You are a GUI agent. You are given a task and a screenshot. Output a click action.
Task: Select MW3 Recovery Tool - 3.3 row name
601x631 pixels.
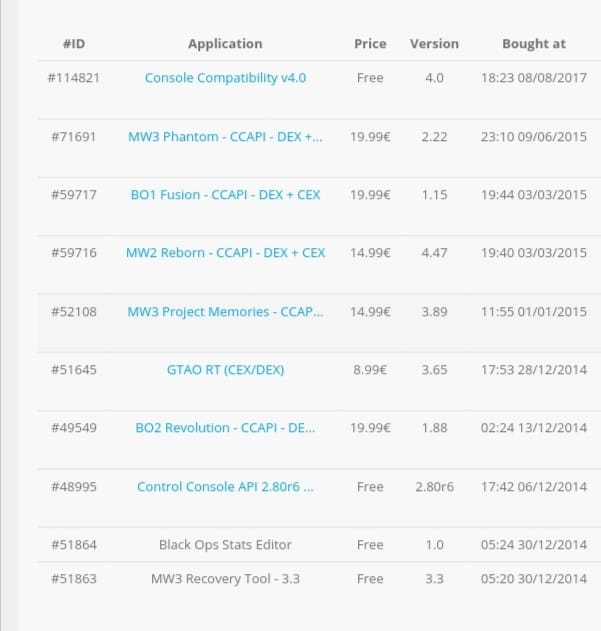tap(225, 579)
